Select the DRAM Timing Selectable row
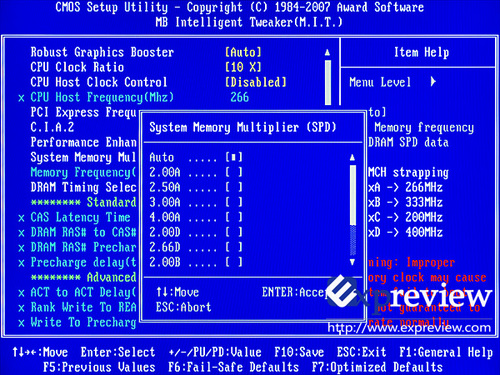 click(x=83, y=187)
